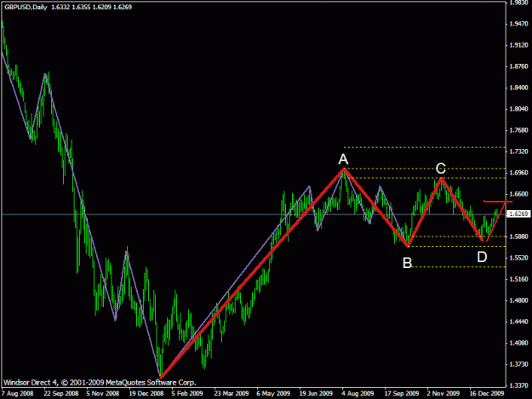The width and height of the screenshot is (532, 399).
Task: Click the 19 Dec 2008 date label
Action: point(146,394)
